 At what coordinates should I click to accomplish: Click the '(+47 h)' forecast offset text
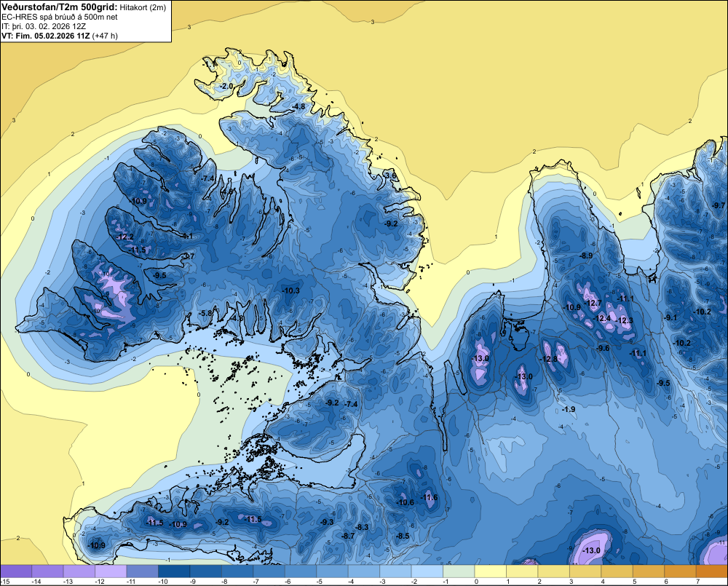105,36
